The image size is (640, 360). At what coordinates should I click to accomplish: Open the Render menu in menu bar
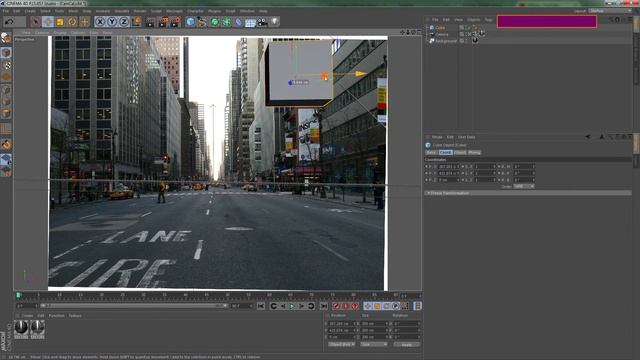pyautogui.click(x=140, y=11)
